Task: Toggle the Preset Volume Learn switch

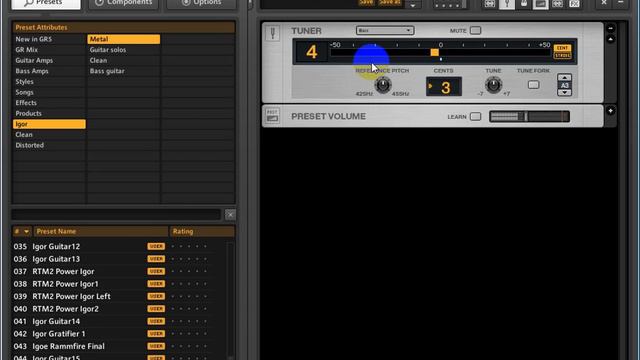Action: pyautogui.click(x=475, y=116)
